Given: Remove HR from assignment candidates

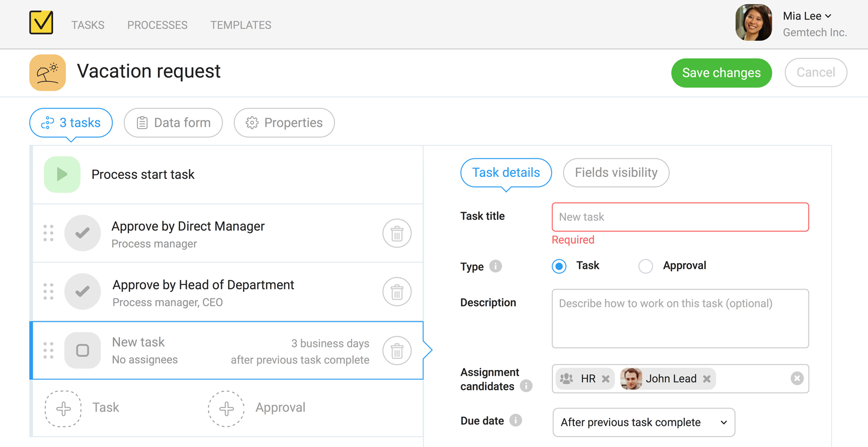Looking at the screenshot, I should [605, 379].
